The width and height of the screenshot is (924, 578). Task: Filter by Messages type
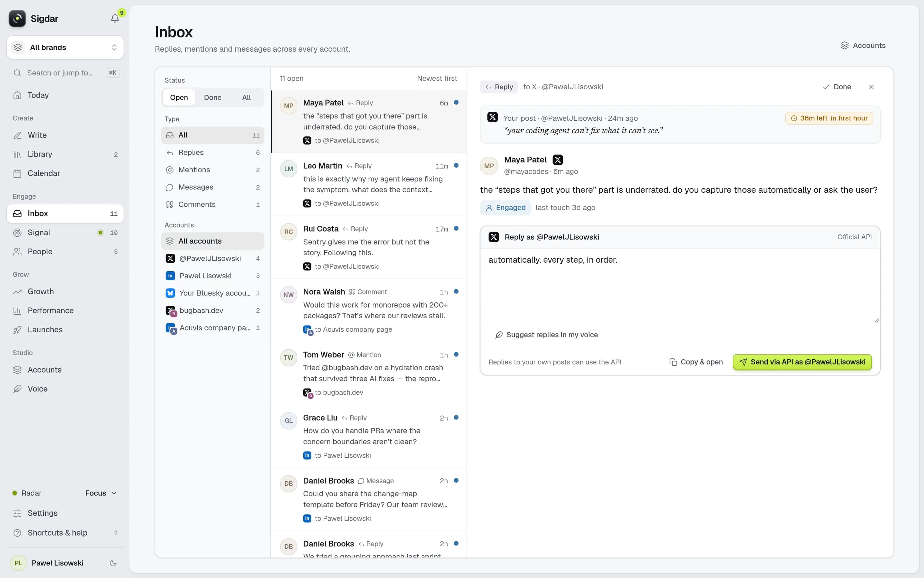(x=213, y=187)
